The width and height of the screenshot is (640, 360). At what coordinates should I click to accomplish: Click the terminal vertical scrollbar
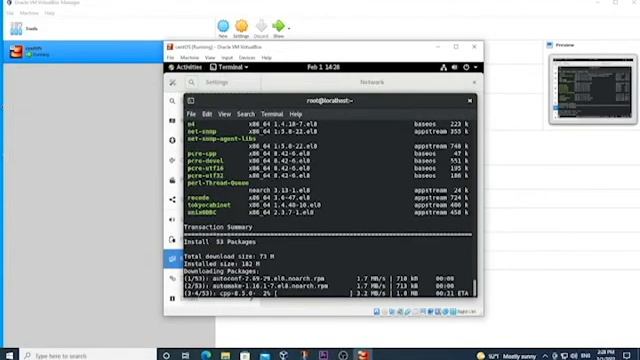click(x=474, y=287)
